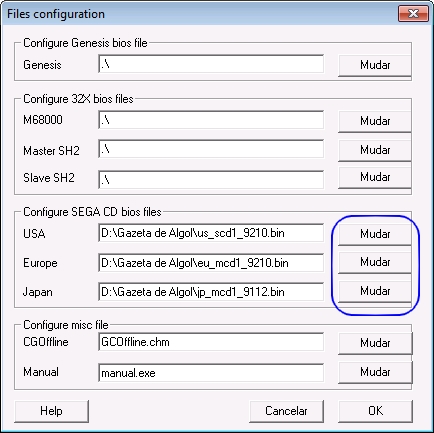Screen dimensions: 434x433
Task: Open Help for files configuration
Action: 52,411
